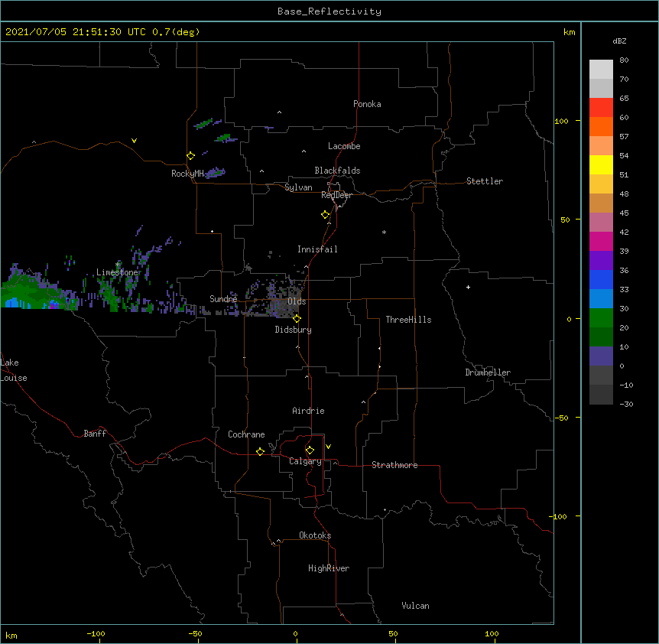Click the HighRiver city label
This screenshot has width=659, height=644.
(329, 568)
